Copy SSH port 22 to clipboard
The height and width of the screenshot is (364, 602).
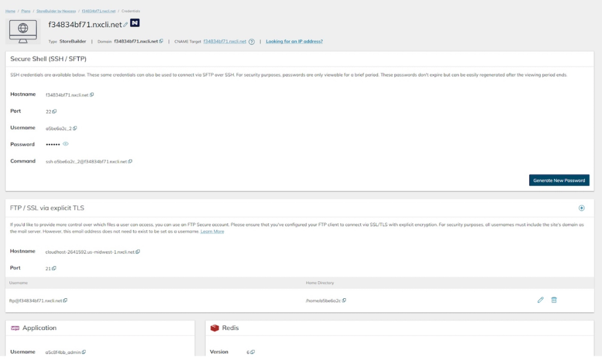tap(55, 112)
